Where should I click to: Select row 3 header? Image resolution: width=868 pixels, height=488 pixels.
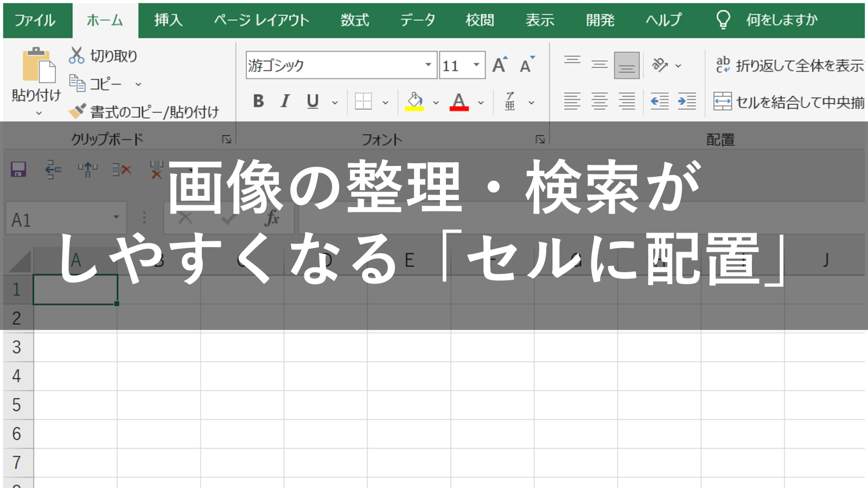[x=17, y=347]
